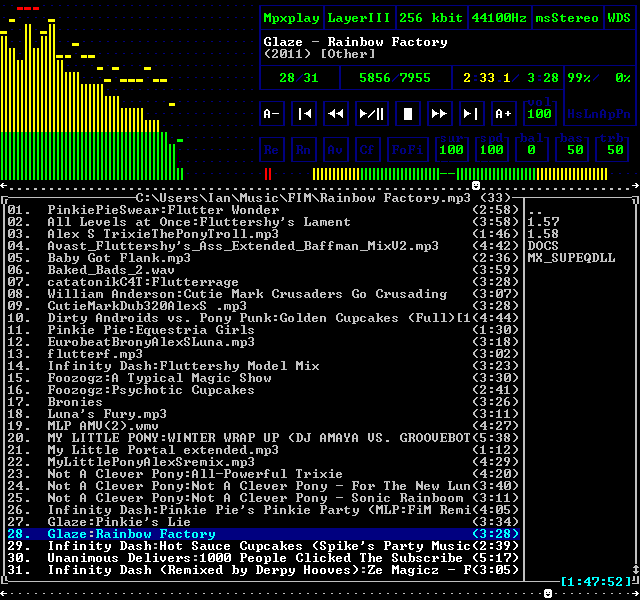The width and height of the screenshot is (640, 600).
Task: Open the 1.58 folder
Action: click(x=543, y=234)
